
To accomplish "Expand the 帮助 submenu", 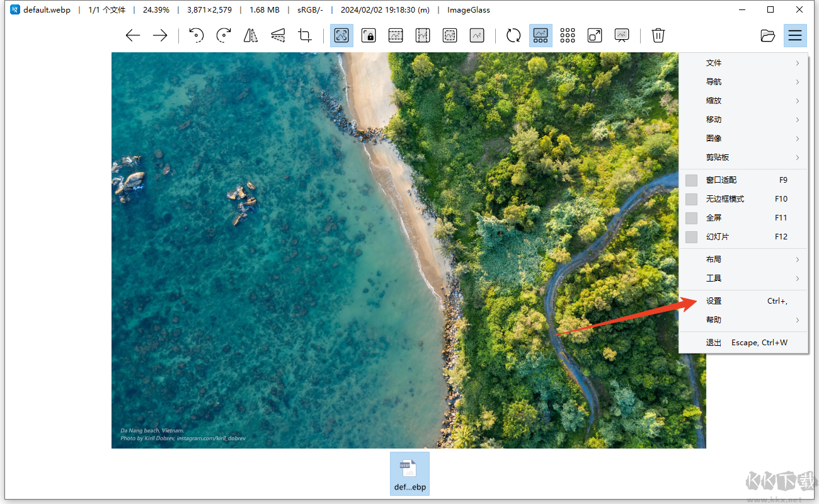I will (x=743, y=320).
